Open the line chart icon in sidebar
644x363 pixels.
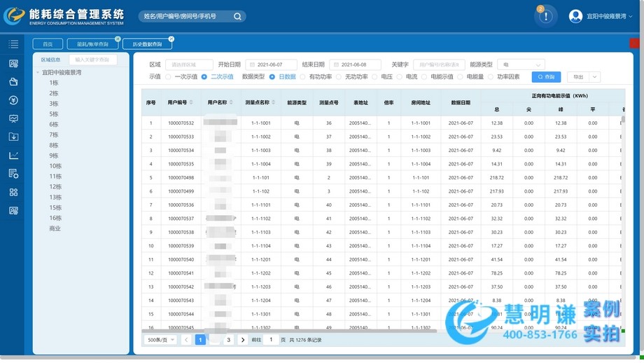pyautogui.click(x=13, y=156)
